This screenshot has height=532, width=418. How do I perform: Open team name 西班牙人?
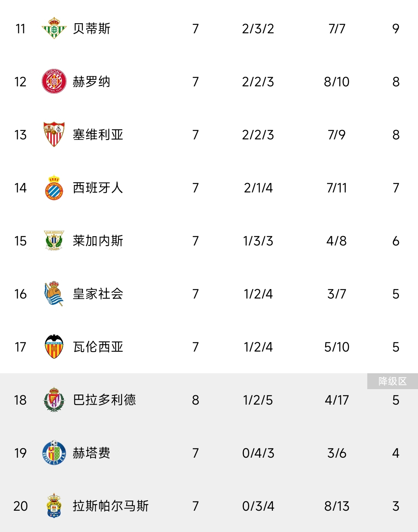(x=98, y=188)
